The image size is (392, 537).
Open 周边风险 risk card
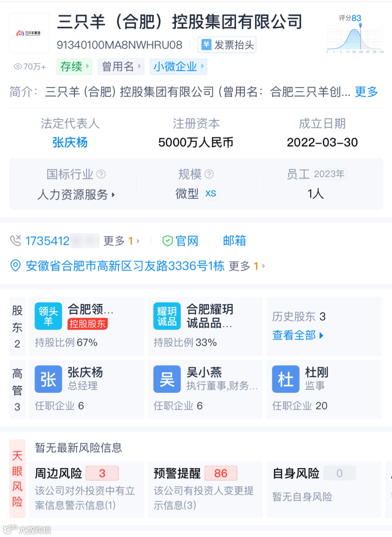tap(87, 489)
